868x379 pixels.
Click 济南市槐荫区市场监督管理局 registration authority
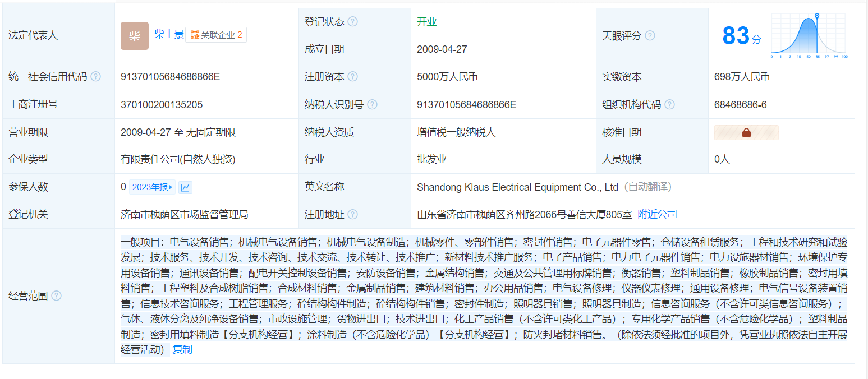point(185,214)
